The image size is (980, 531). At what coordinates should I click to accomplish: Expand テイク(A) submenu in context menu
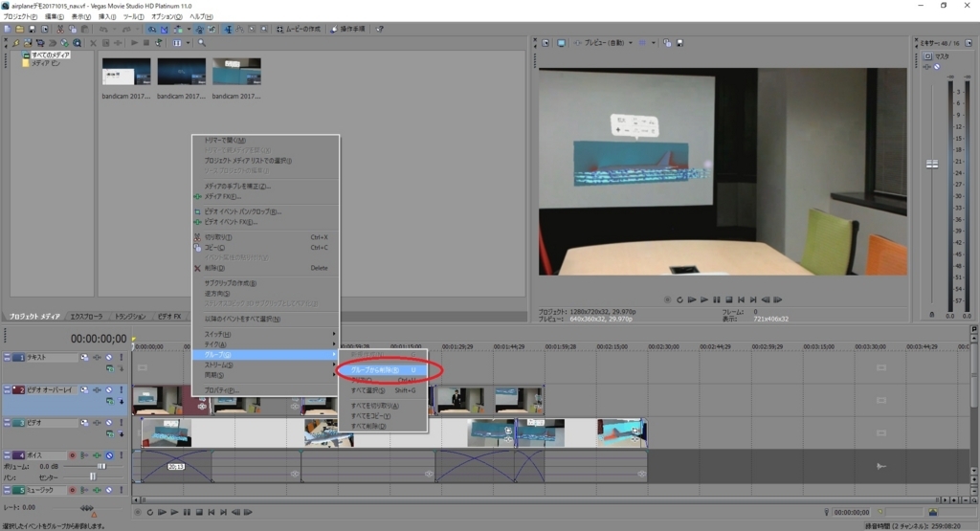pos(266,344)
